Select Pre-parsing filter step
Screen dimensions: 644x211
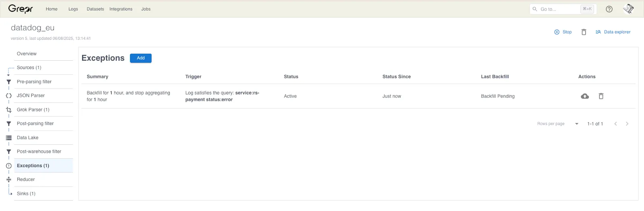coord(43,82)
